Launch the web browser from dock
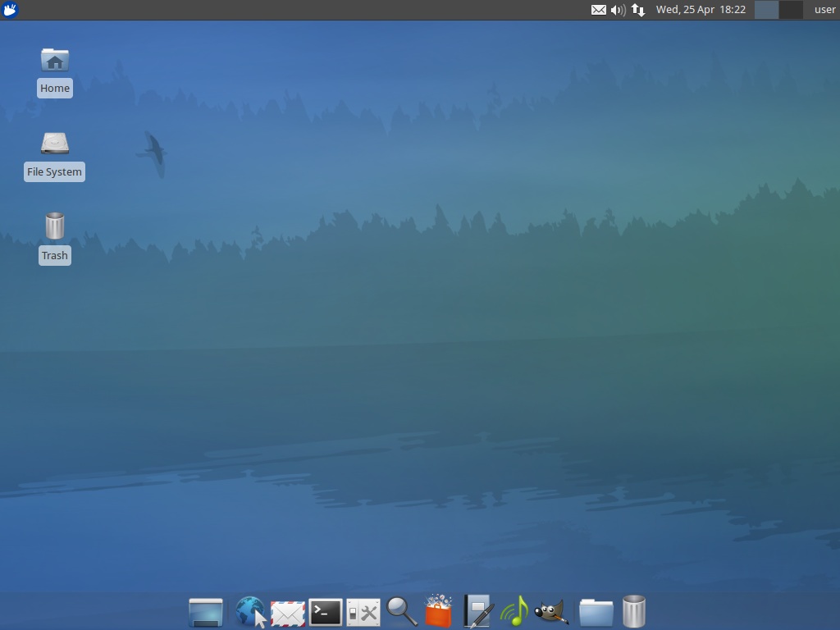This screenshot has height=630, width=840. (250, 611)
